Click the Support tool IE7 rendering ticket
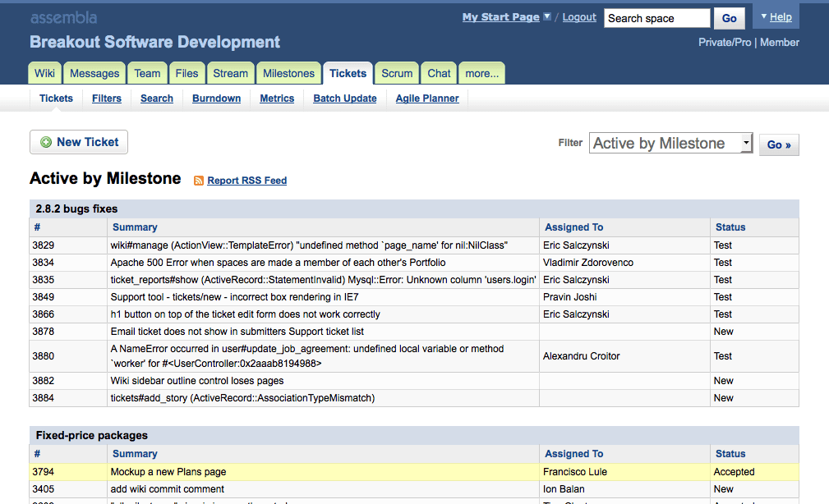829x504 pixels. click(235, 297)
